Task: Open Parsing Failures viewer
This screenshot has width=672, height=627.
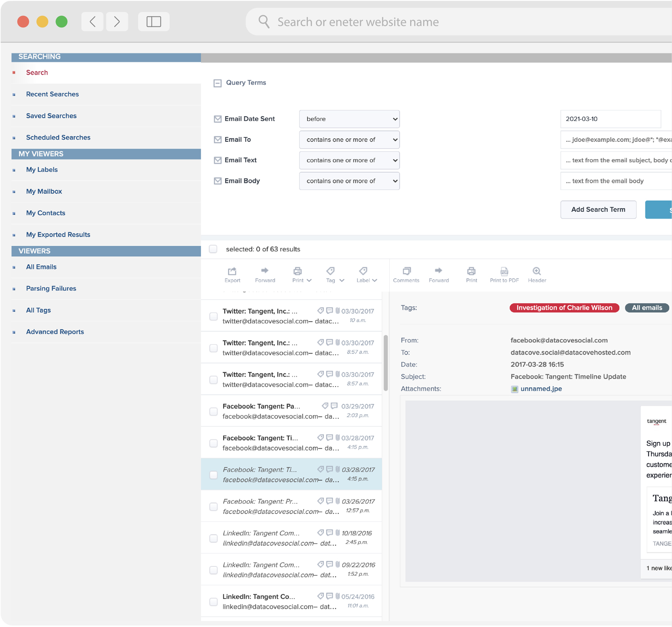Action: [51, 289]
